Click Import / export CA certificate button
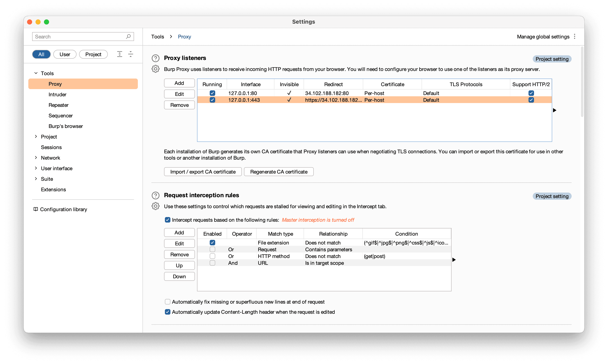 [x=203, y=172]
